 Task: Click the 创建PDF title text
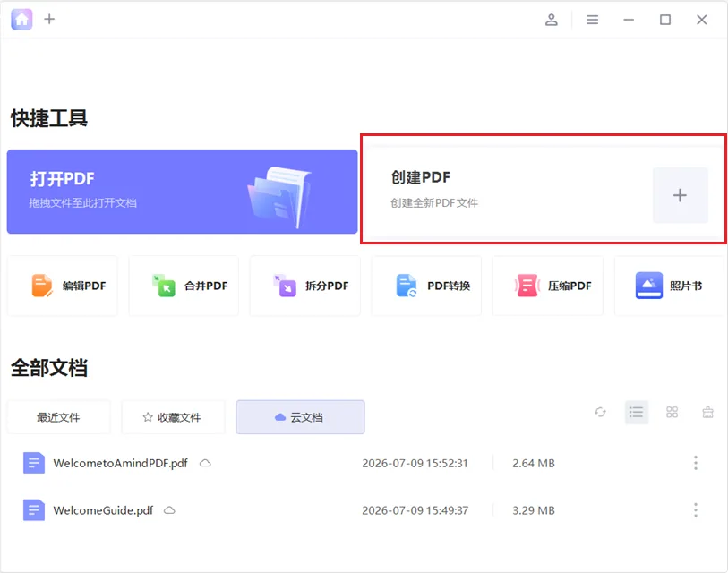421,177
